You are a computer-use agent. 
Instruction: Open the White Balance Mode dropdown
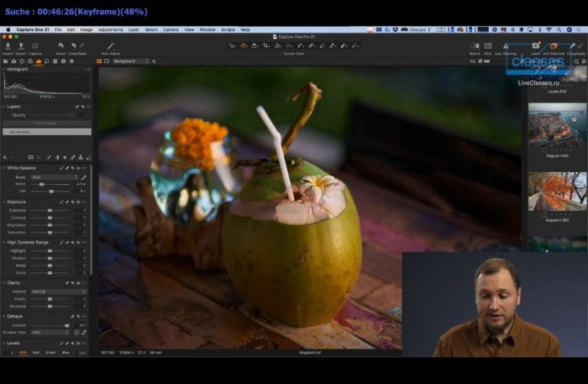(x=54, y=177)
